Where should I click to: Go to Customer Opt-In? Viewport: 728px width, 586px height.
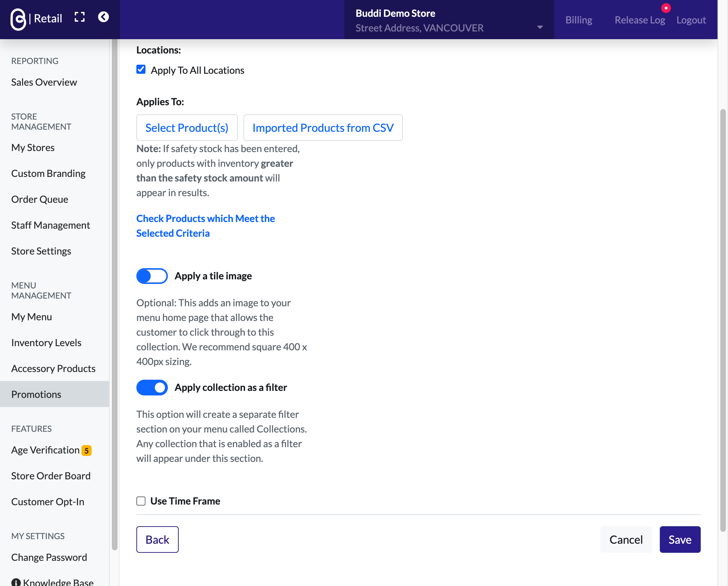(48, 502)
